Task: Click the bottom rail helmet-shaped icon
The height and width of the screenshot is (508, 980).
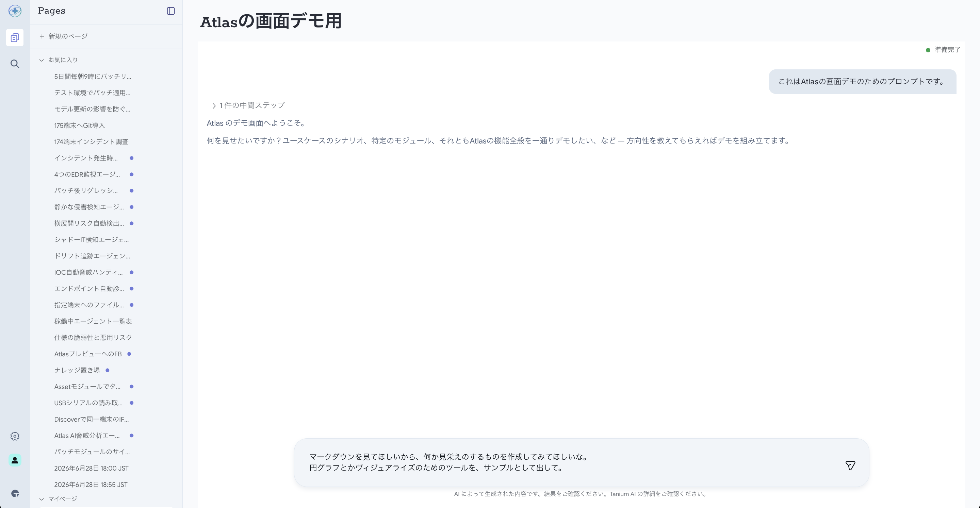Action: [15, 494]
